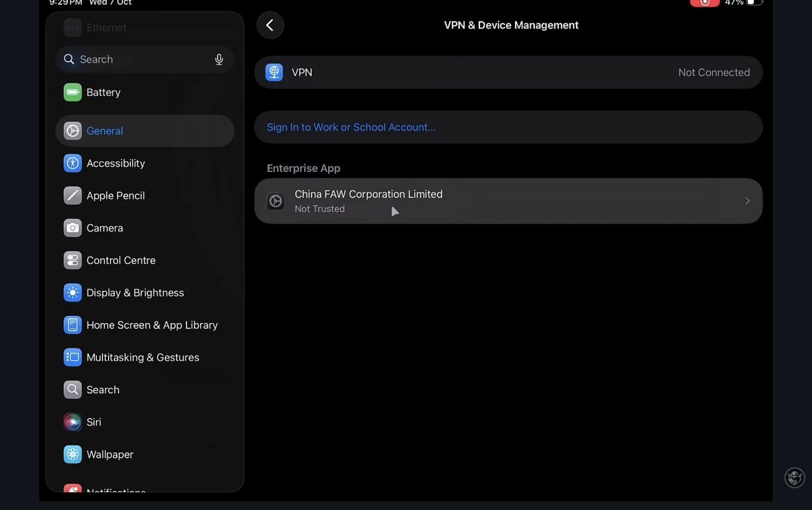812x510 pixels.
Task: Click the sidebar Search input field
Action: point(145,59)
